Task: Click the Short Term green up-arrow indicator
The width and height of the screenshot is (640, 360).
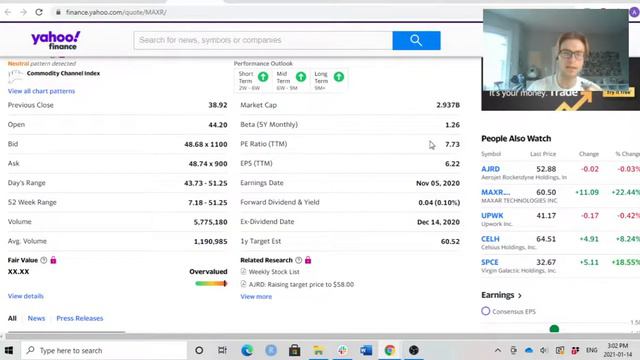Action: [263, 77]
